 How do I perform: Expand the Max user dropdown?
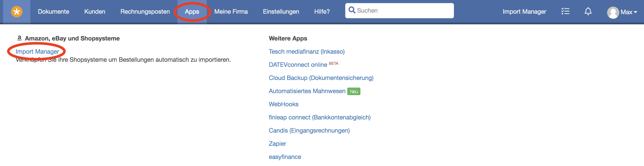point(629,12)
